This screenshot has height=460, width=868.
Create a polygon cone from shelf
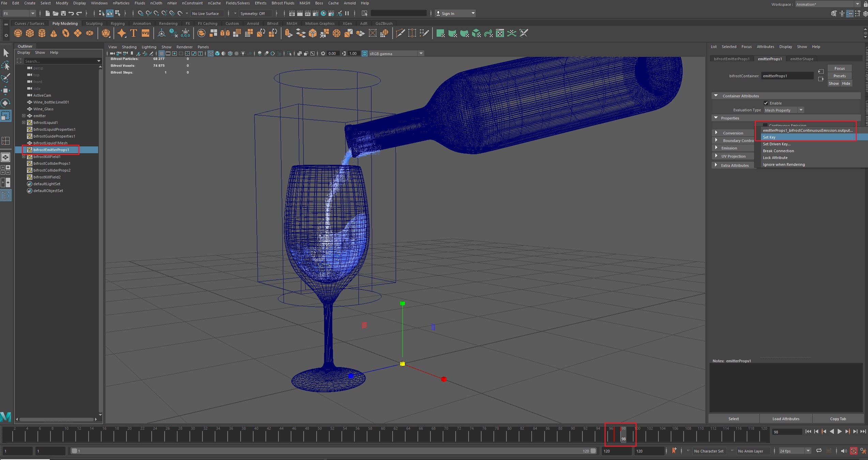54,33
